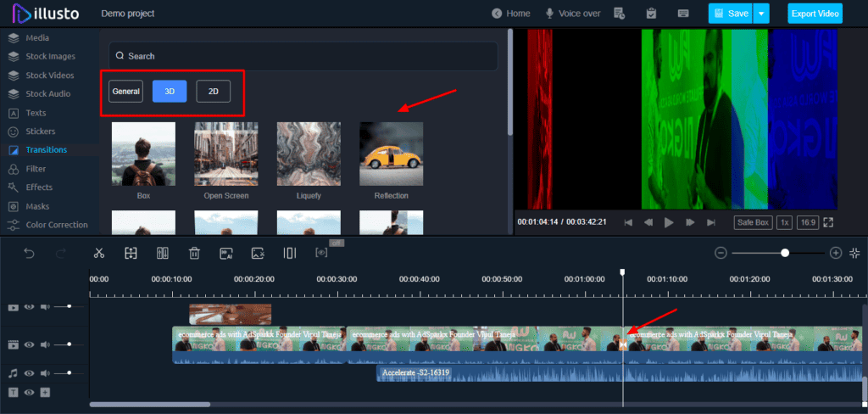Image resolution: width=868 pixels, height=414 pixels.
Task: Zoom out the timeline with minus icon
Action: tap(721, 254)
